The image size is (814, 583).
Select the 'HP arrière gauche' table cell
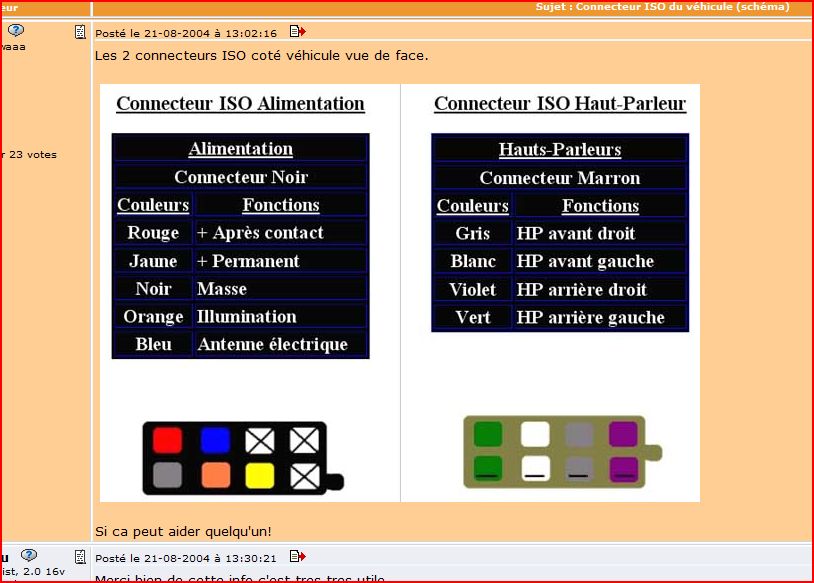[590, 317]
